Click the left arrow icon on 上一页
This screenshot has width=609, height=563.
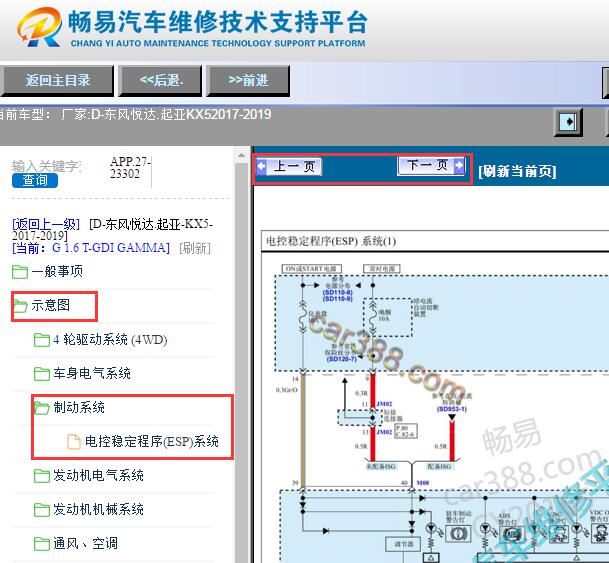pyautogui.click(x=261, y=167)
